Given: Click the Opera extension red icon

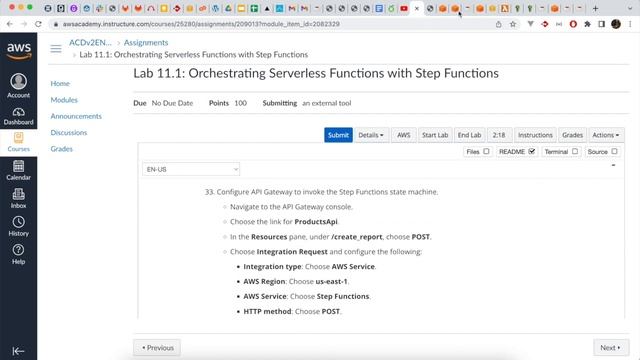Looking at the screenshot, I should [573, 24].
